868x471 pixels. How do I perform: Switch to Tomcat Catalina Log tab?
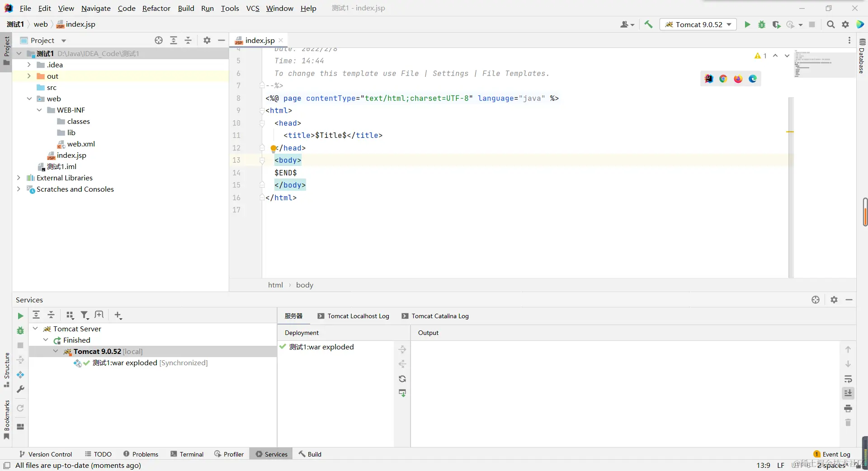coord(435,316)
